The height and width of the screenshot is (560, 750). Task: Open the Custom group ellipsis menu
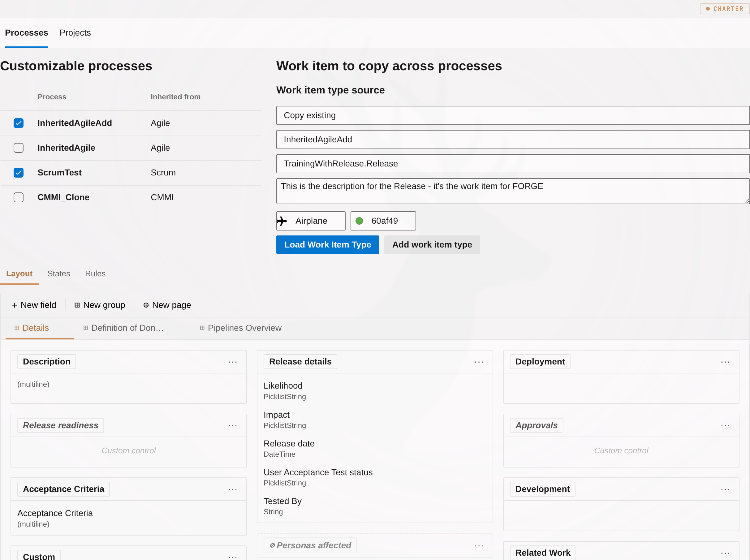(233, 557)
